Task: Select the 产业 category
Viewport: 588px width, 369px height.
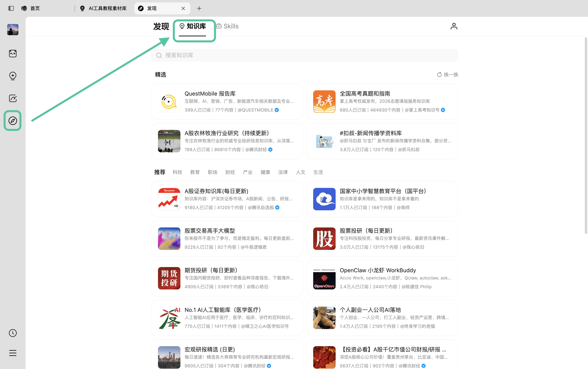Action: click(x=248, y=172)
